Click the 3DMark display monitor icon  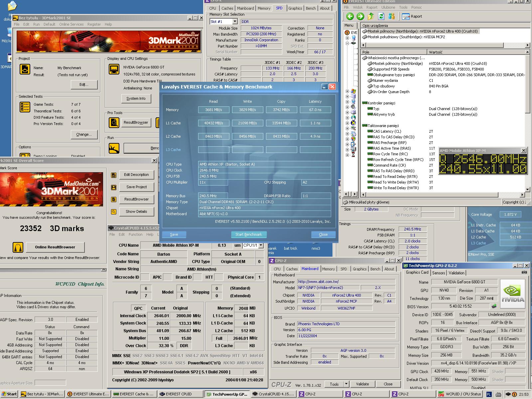point(114,69)
